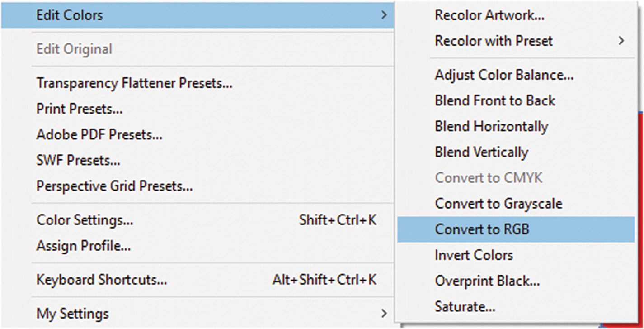Open Print Presets dialog
644x329 pixels.
pyautogui.click(x=80, y=109)
